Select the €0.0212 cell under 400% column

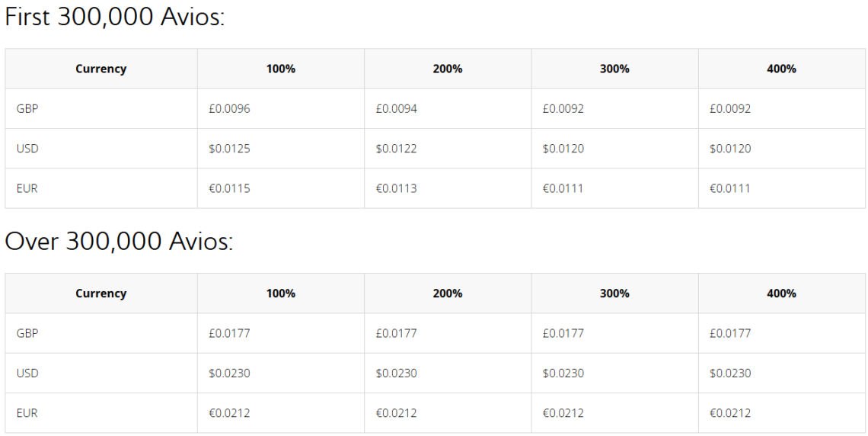(730, 413)
